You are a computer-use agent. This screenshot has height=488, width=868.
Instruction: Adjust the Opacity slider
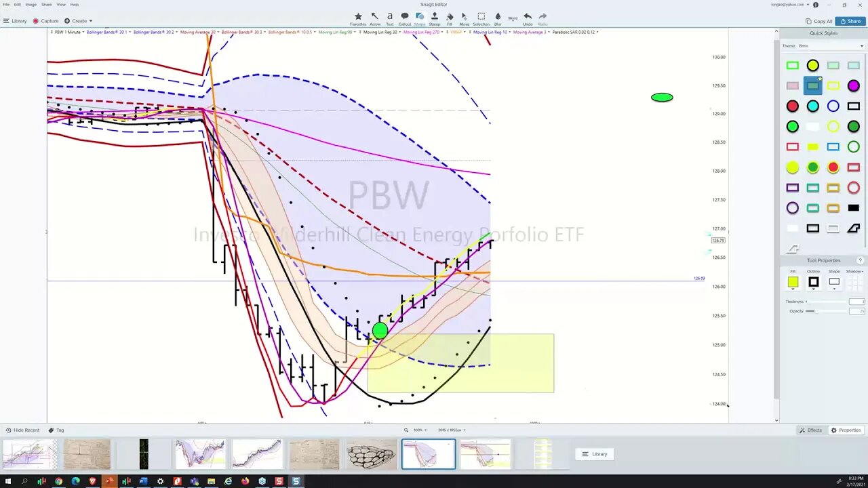826,311
